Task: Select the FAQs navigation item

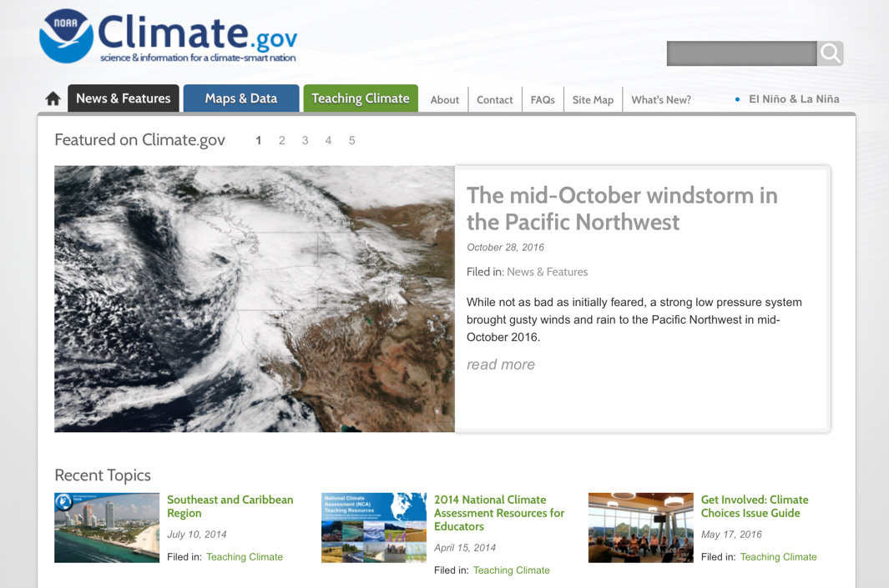Action: pos(543,100)
